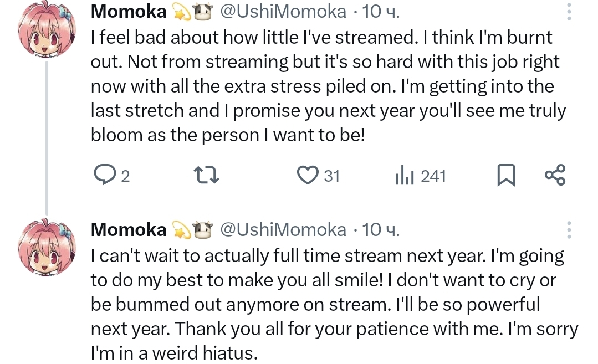Bookmark the first Momoka tweet

[505, 176]
